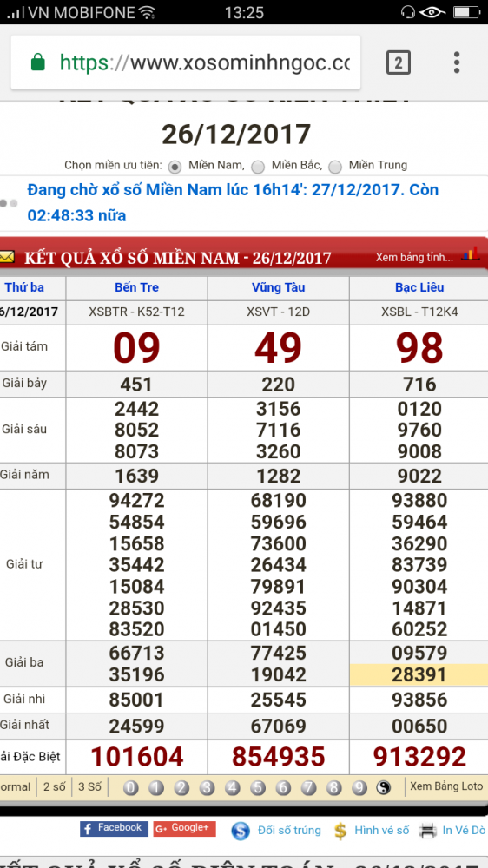The height and width of the screenshot is (868, 488).
Task: Open the Bến Tre province link
Action: pos(137,287)
